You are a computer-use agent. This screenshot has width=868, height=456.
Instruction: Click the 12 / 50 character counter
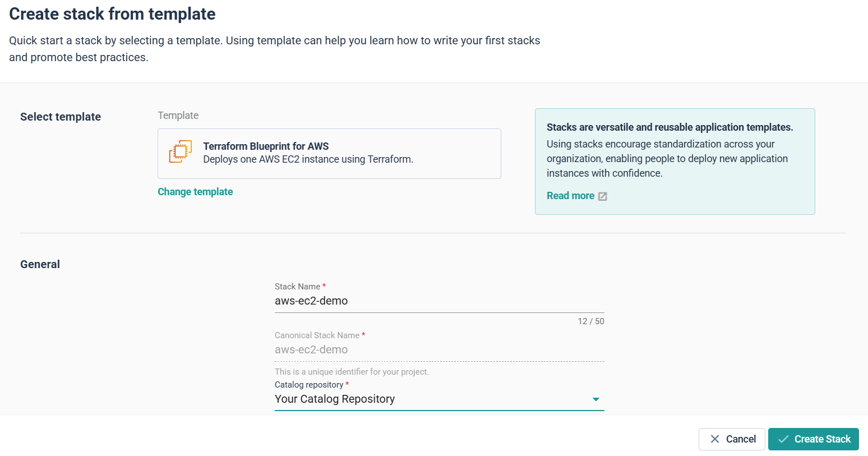(x=590, y=321)
